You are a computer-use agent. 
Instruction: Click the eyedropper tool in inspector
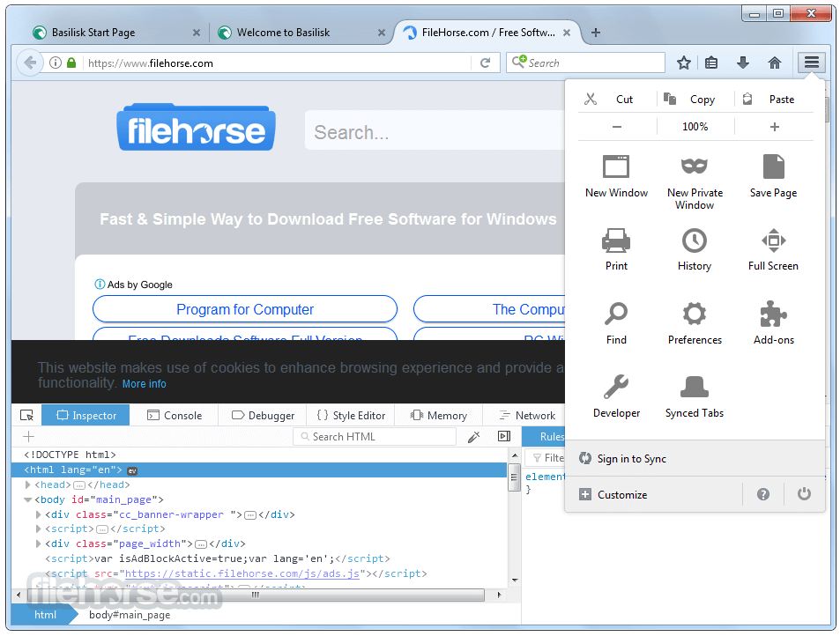tap(473, 437)
